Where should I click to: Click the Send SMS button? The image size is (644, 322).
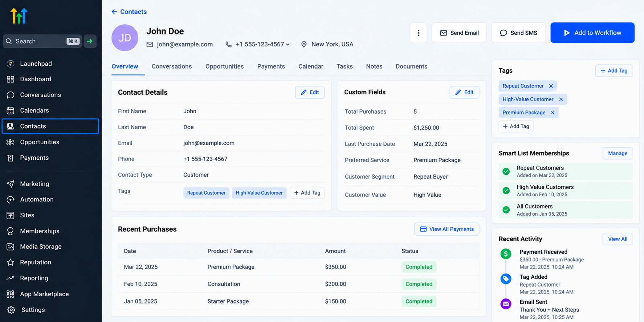(518, 33)
